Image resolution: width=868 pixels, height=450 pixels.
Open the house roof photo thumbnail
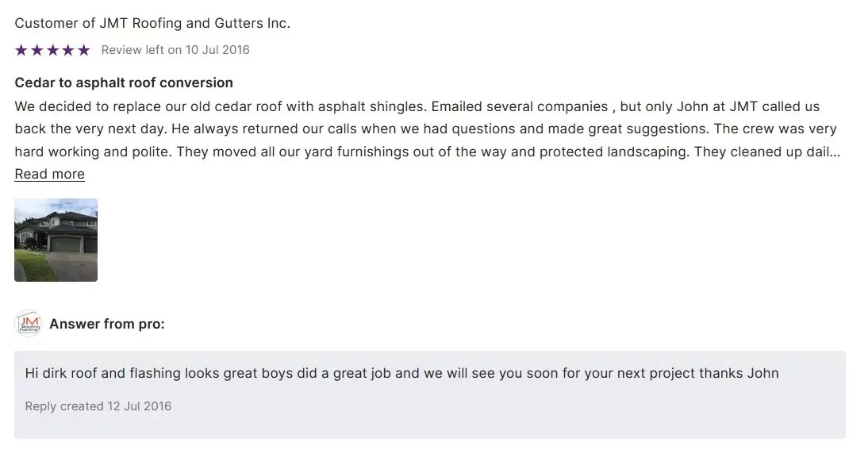coord(56,240)
